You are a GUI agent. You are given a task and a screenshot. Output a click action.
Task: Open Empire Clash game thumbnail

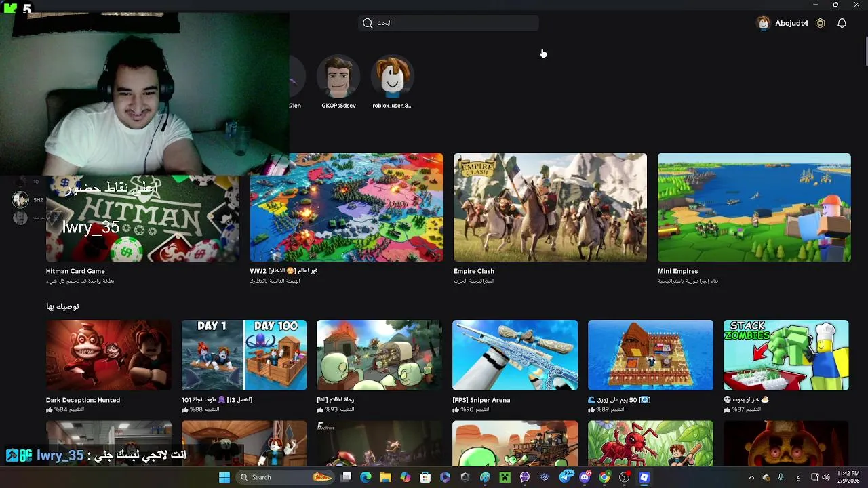click(550, 207)
